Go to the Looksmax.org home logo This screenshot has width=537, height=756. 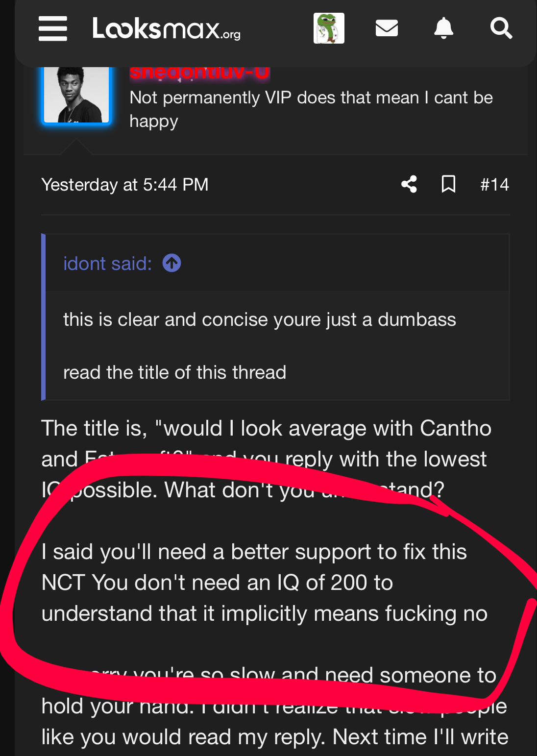[x=167, y=28]
